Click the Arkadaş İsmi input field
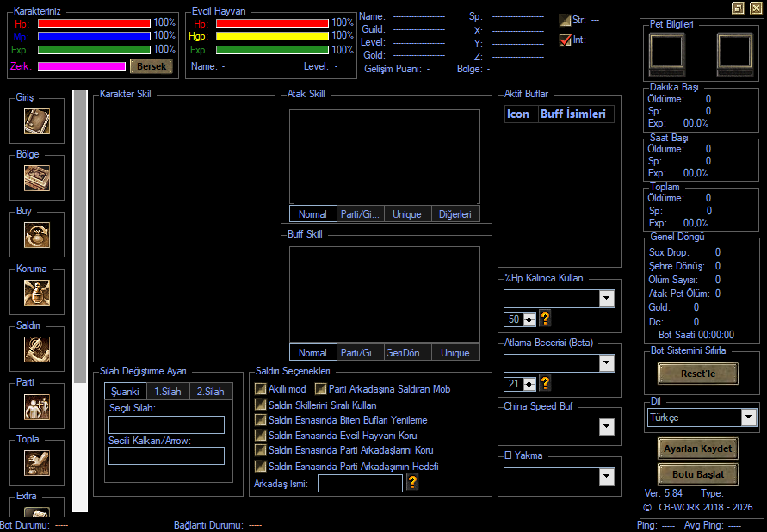767x532 pixels. click(360, 484)
